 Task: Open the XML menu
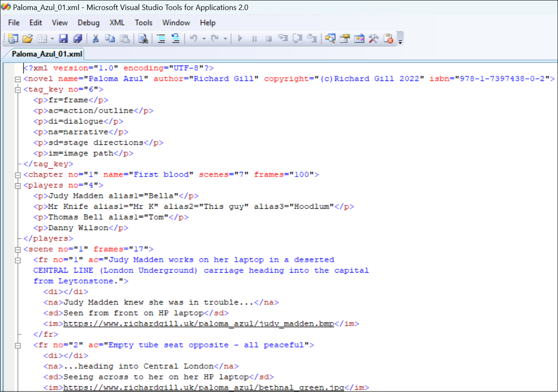click(x=117, y=23)
